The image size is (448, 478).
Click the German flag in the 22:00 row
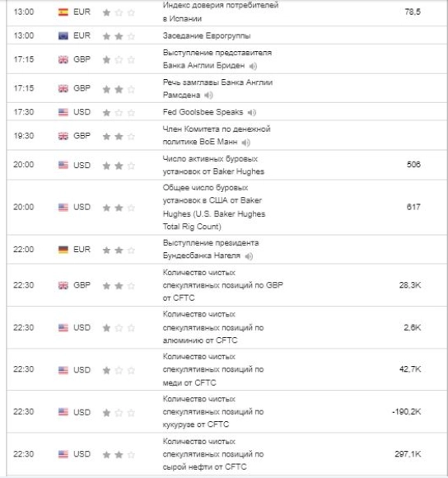coord(63,250)
